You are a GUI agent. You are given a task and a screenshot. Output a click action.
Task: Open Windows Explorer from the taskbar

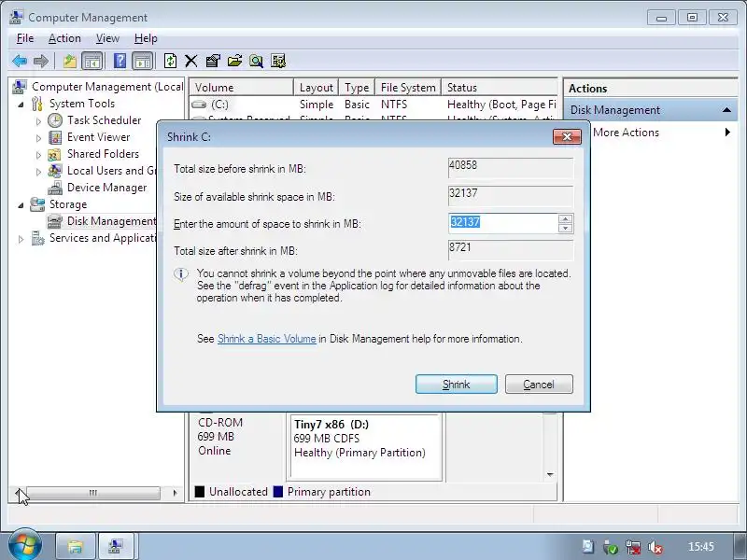point(76,546)
